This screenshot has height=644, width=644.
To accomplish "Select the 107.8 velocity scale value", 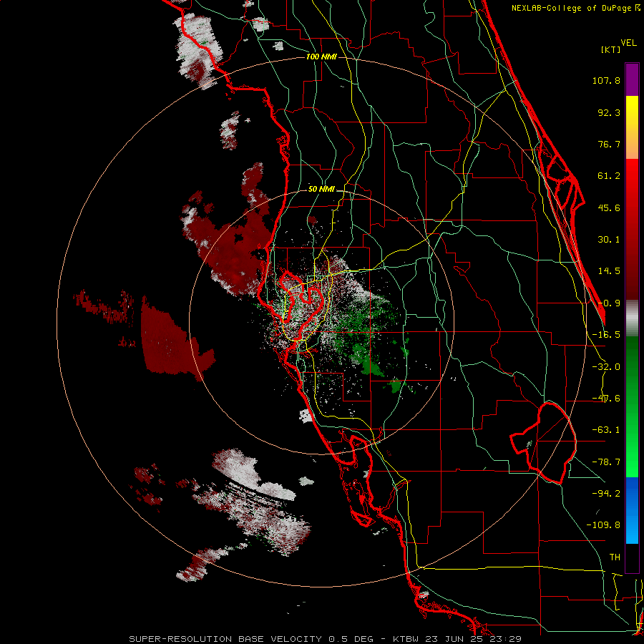I will (606, 80).
